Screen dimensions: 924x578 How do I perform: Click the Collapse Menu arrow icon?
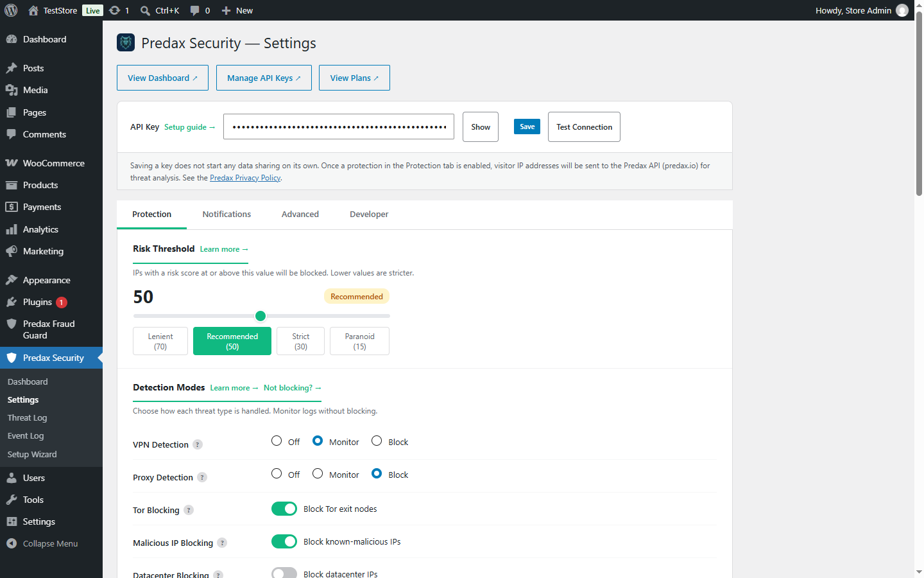coord(12,543)
